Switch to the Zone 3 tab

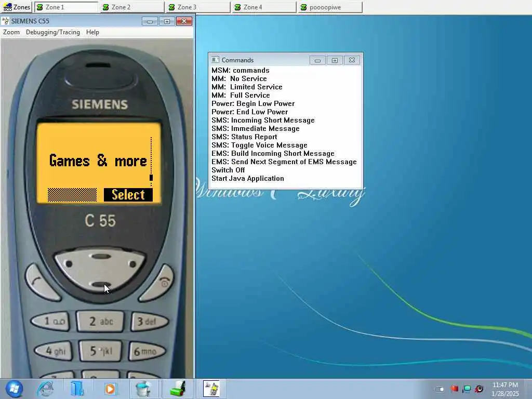[197, 7]
